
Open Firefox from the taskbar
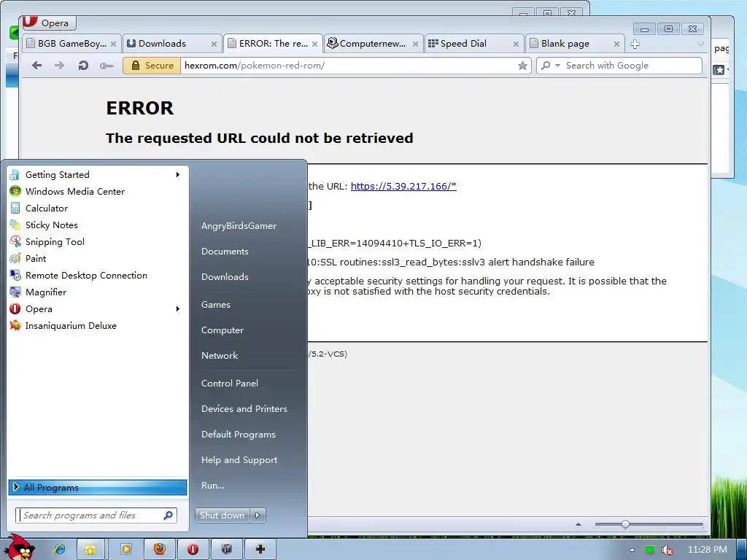160,550
